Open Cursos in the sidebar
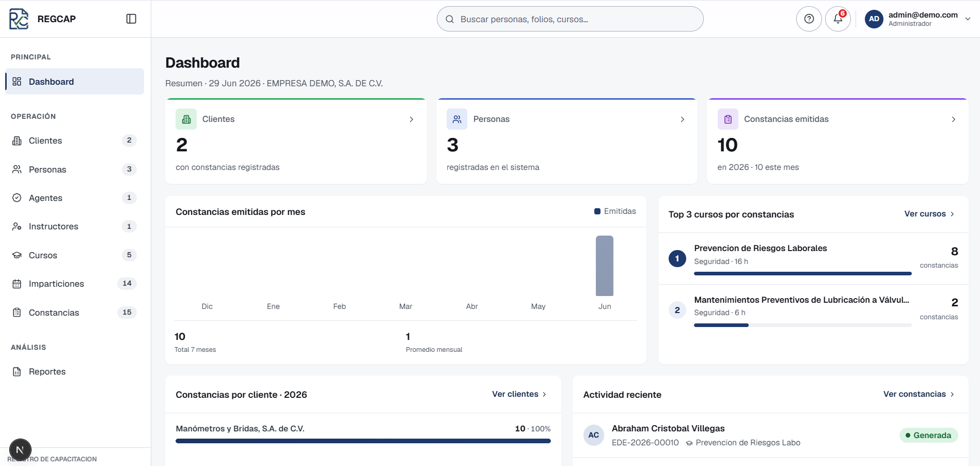Image resolution: width=980 pixels, height=466 pixels. point(74,255)
